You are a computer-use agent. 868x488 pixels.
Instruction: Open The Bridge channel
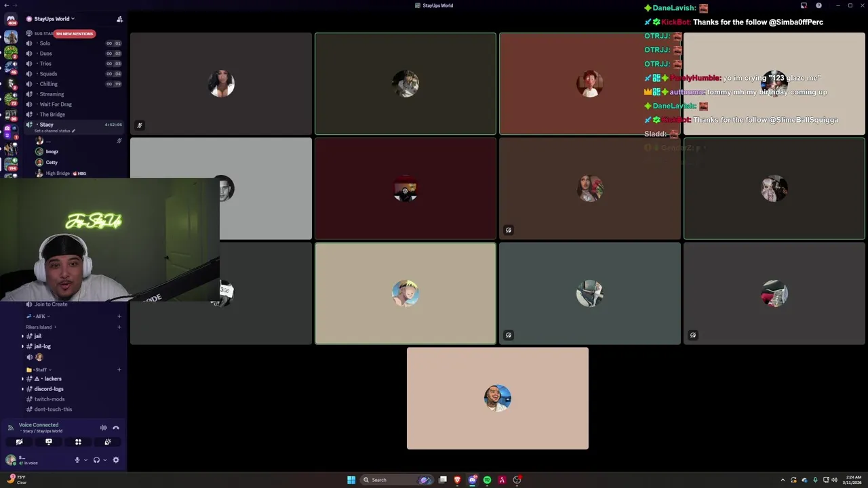(x=75, y=115)
